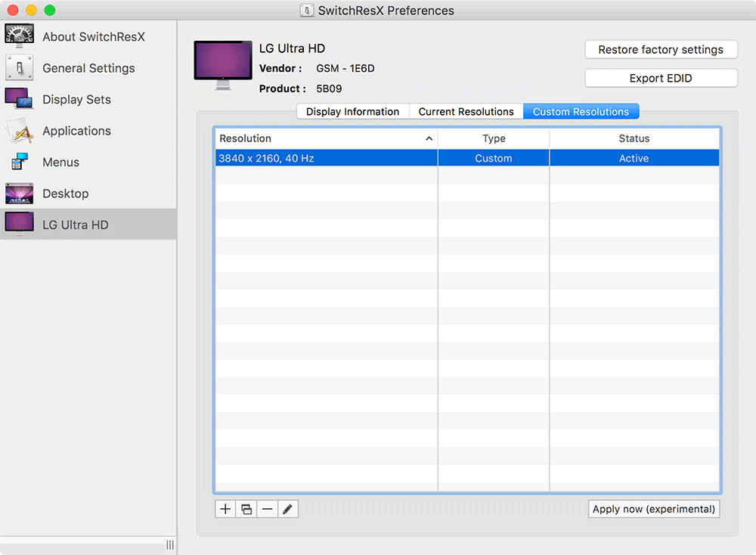Click the Menus sidebar icon
Viewport: 756px width, 555px height.
(20, 162)
